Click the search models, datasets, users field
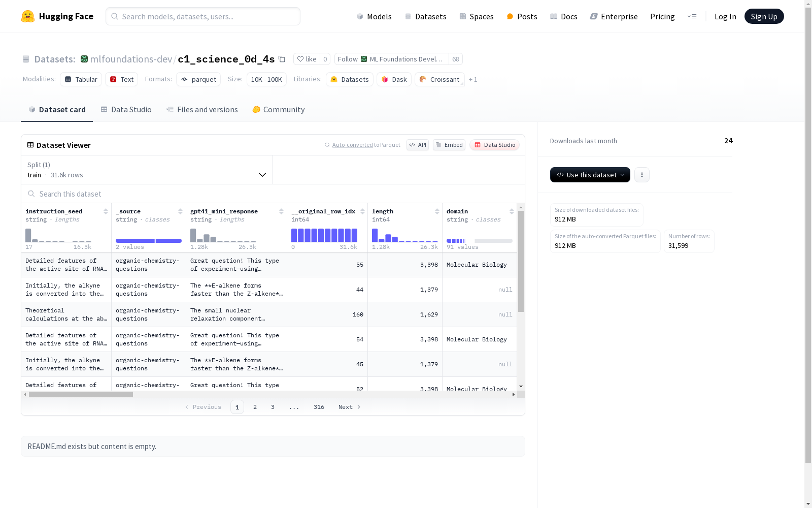812x508 pixels. tap(203, 16)
